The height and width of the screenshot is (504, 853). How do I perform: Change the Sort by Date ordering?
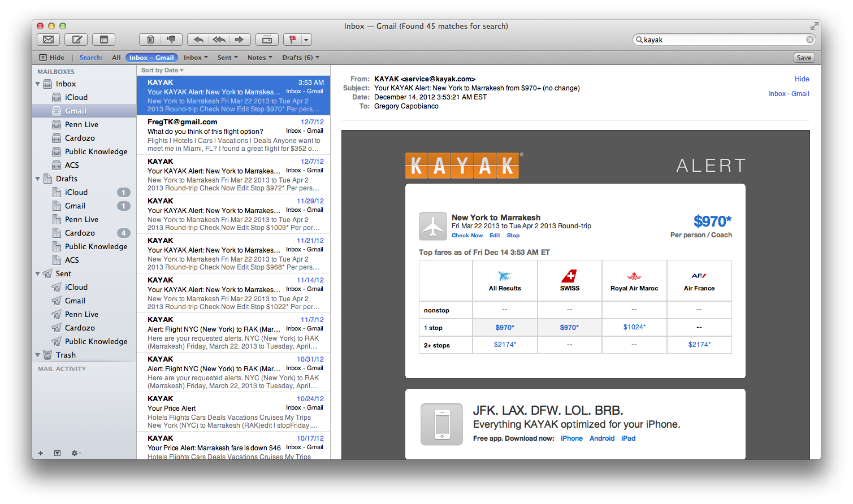point(162,70)
